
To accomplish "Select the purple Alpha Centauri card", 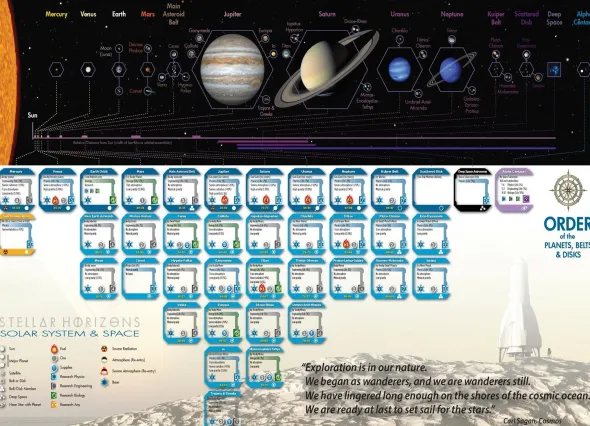I will coord(514,190).
